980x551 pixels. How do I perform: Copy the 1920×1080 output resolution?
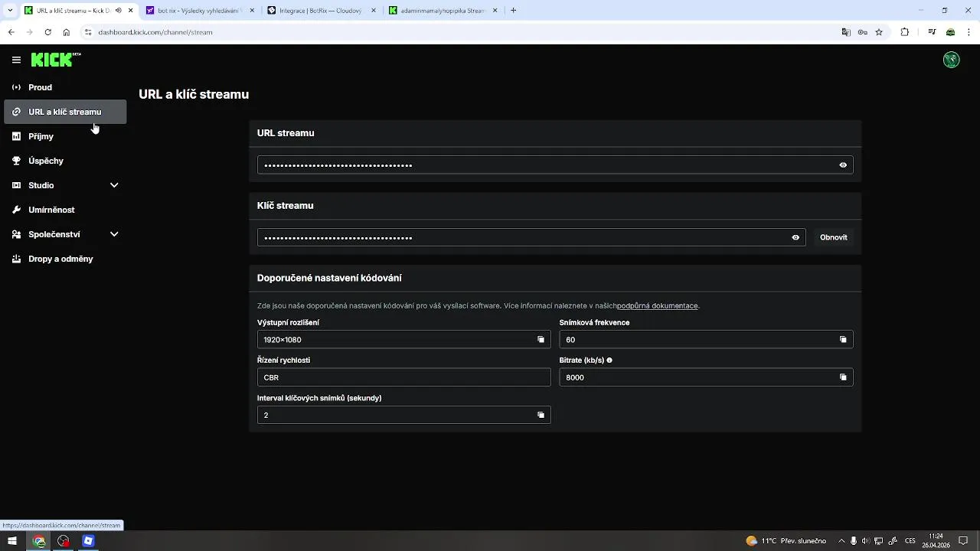click(541, 340)
